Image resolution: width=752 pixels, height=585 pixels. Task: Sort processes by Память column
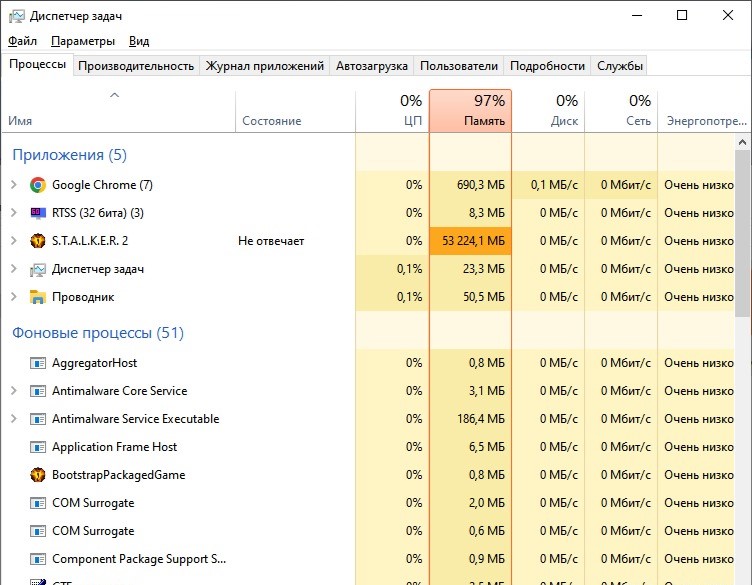pyautogui.click(x=470, y=110)
